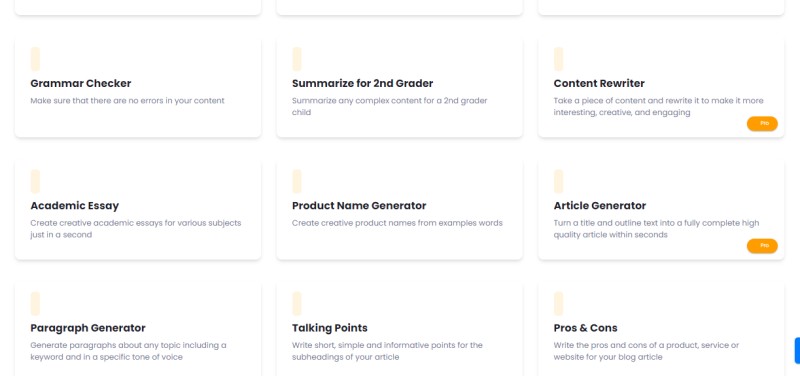Open the Grammar Checker tool title
This screenshot has width=800, height=376.
[x=81, y=83]
